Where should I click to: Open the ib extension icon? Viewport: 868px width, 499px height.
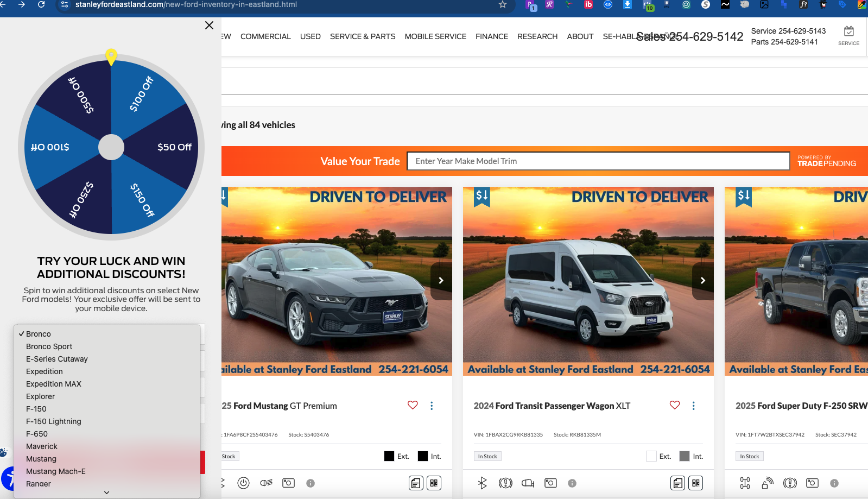(x=588, y=4)
